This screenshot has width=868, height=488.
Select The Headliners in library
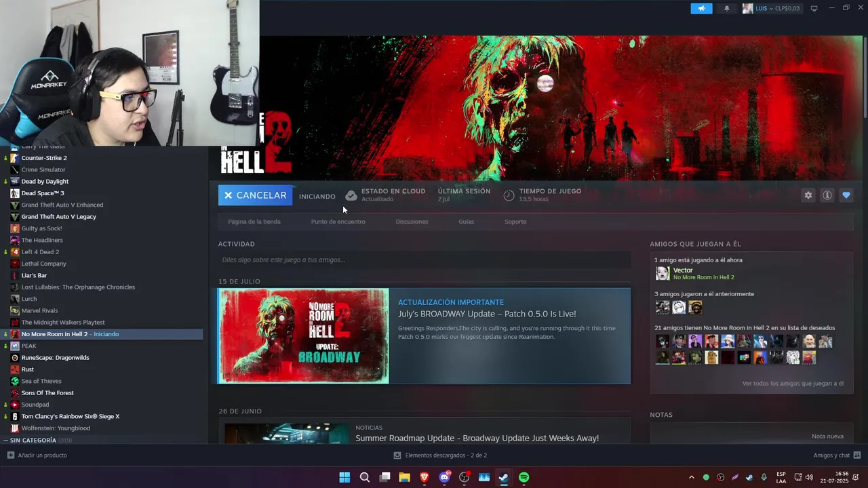[x=42, y=240]
